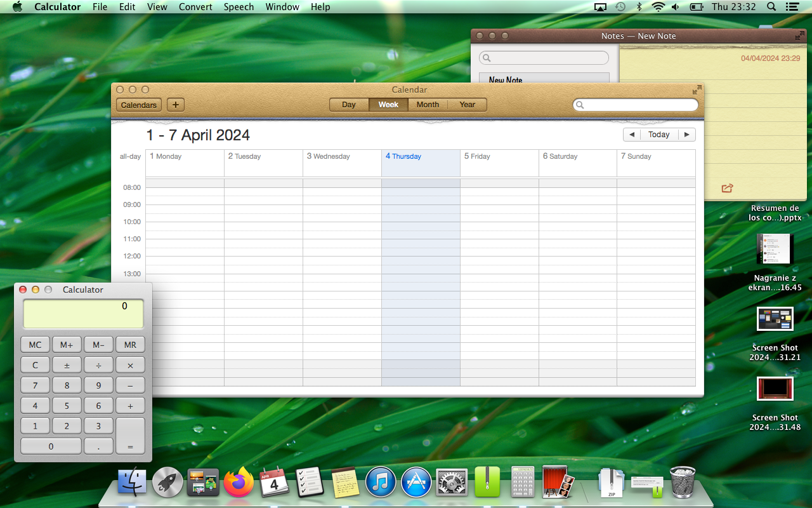Select the Week view tab
This screenshot has height=508, width=812.
(x=388, y=105)
